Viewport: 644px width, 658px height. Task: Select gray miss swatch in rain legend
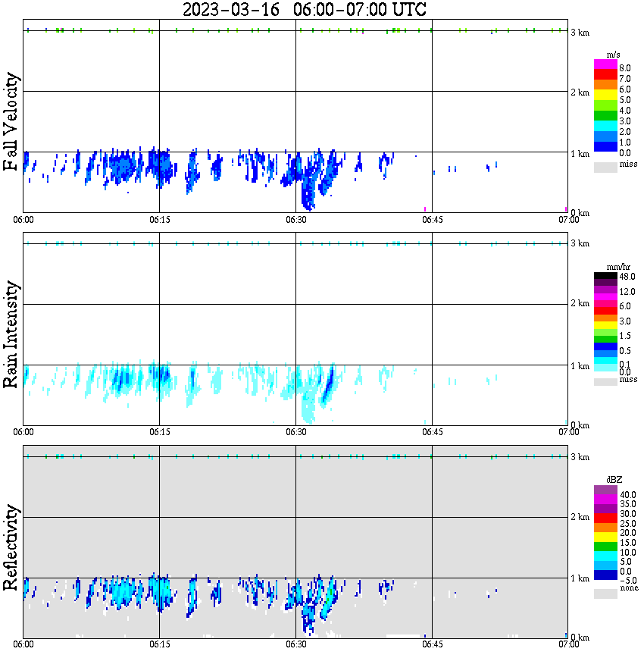click(x=605, y=381)
